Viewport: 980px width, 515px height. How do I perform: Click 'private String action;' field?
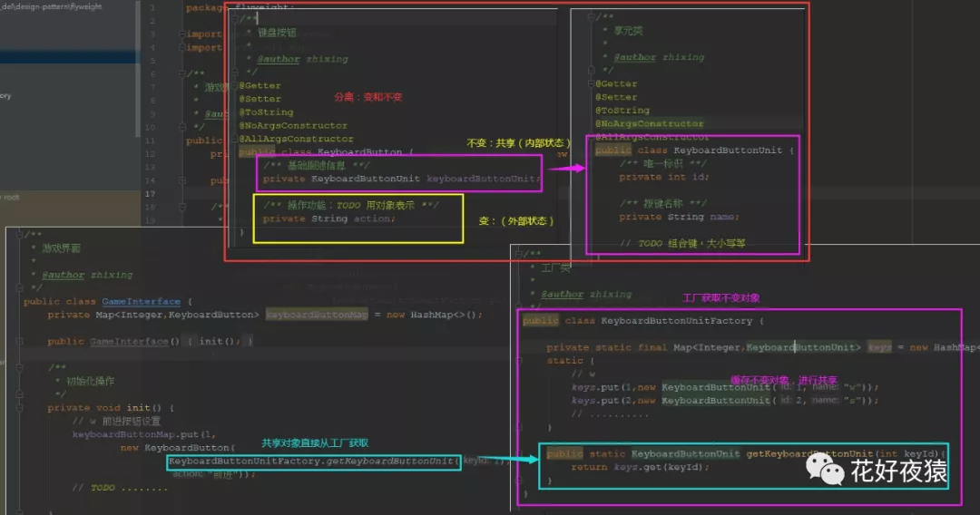coord(329,219)
